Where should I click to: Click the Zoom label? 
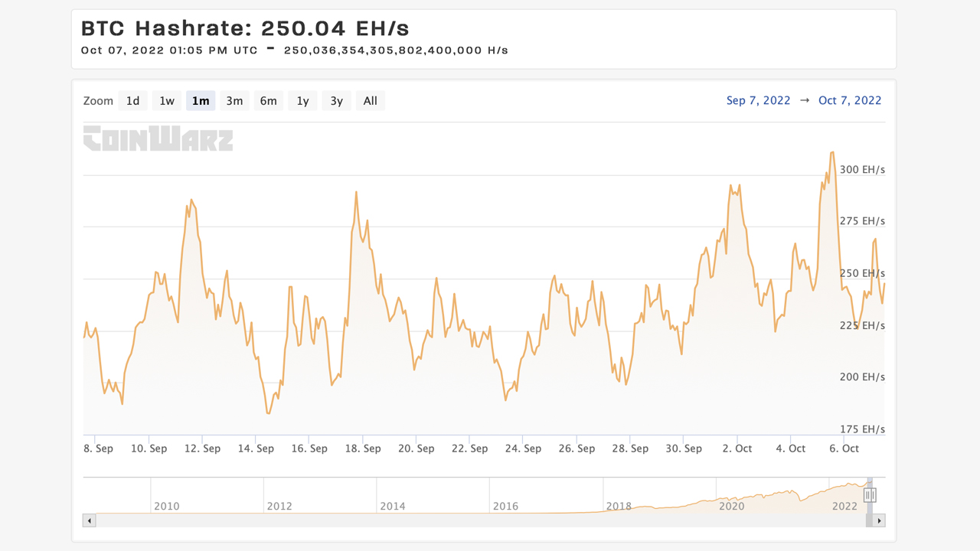click(x=98, y=101)
